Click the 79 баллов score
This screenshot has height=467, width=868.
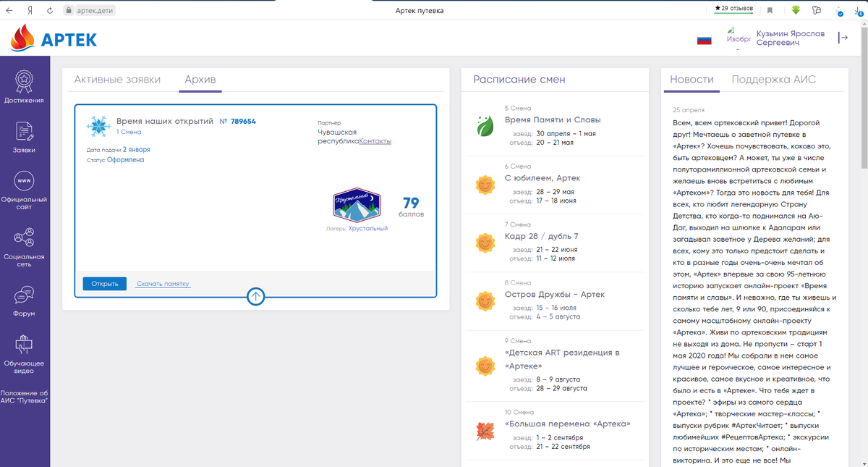(411, 207)
